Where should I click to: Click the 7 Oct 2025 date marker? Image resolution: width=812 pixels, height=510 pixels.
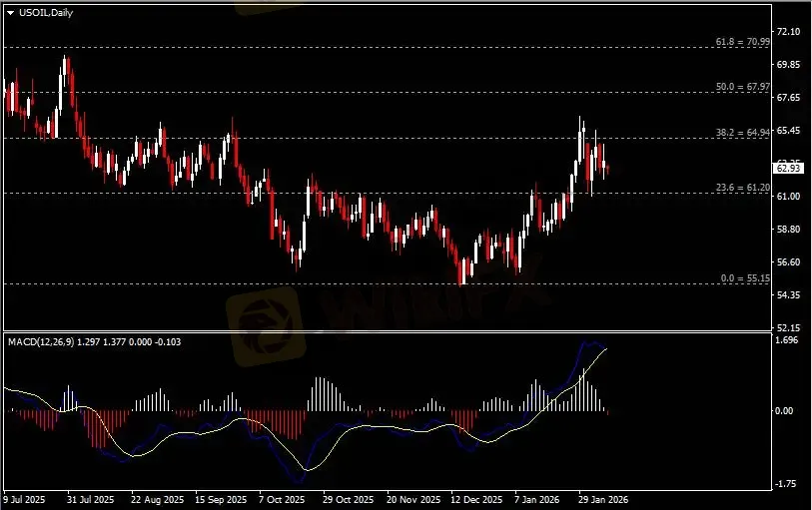(x=283, y=500)
